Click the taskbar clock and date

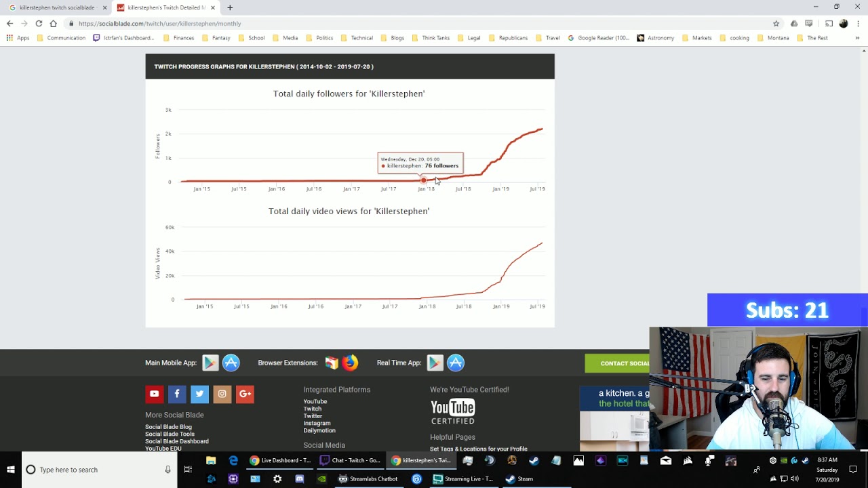[x=827, y=470]
